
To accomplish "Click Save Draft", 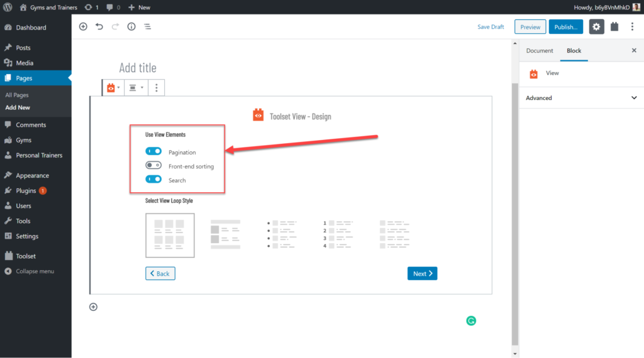I will click(x=491, y=26).
